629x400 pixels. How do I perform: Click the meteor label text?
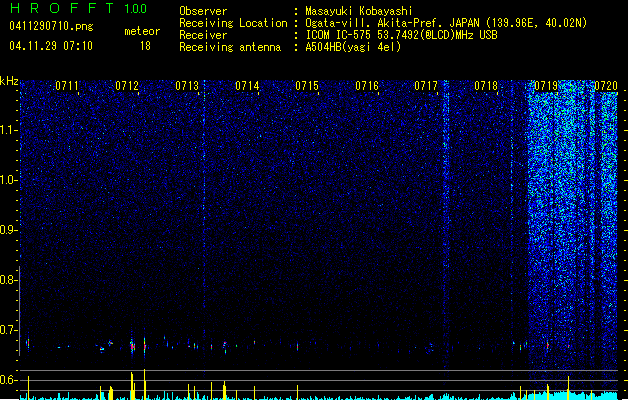pyautogui.click(x=142, y=31)
